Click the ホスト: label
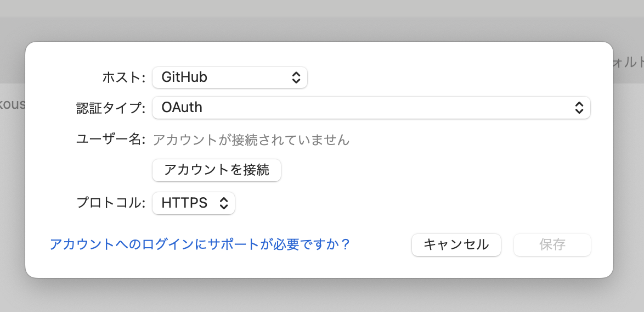The width and height of the screenshot is (644, 312). tap(123, 77)
